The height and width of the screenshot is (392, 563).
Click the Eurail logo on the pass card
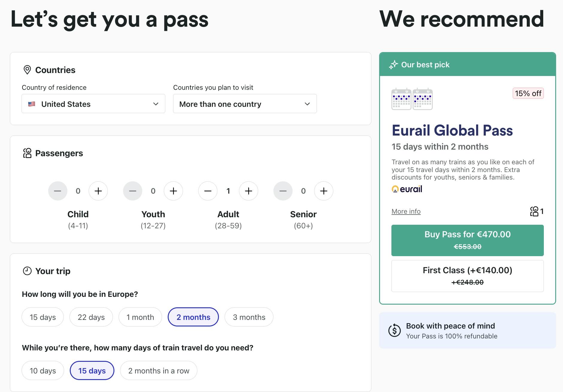tap(406, 189)
